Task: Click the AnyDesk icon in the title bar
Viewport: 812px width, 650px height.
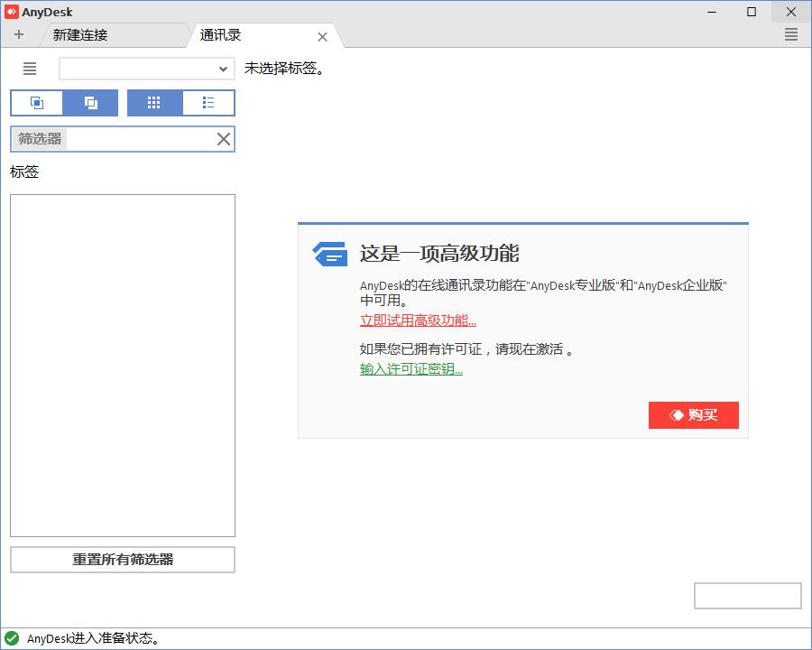Action: [12, 10]
